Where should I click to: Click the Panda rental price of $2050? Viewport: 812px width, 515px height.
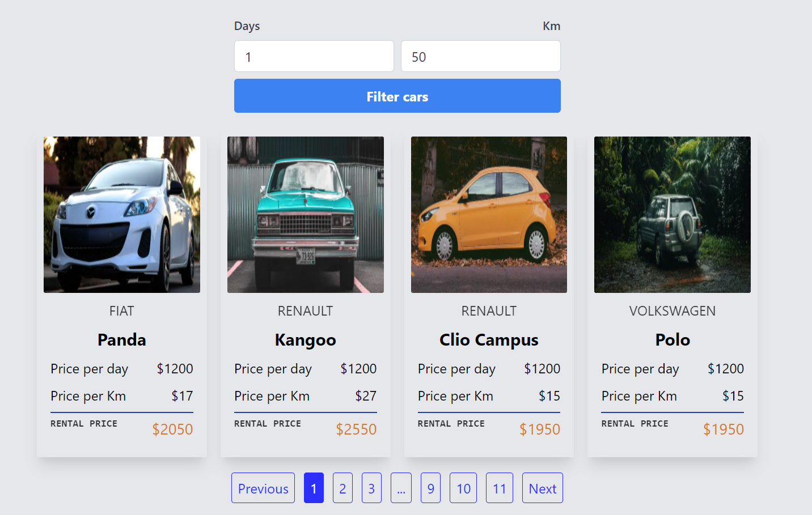tap(172, 429)
